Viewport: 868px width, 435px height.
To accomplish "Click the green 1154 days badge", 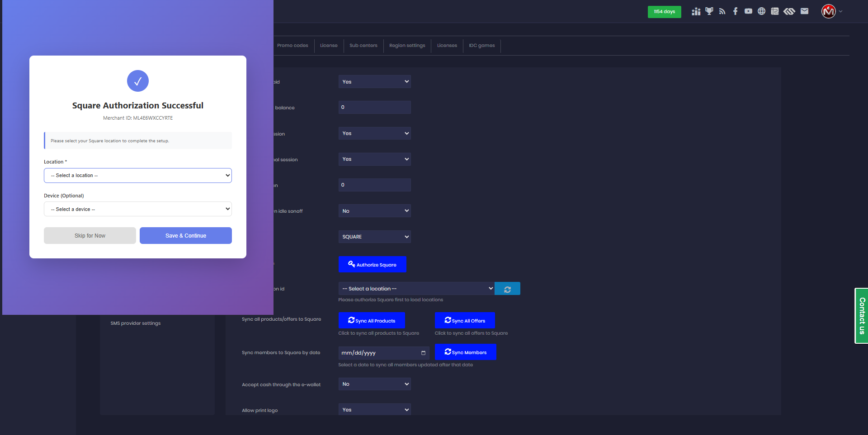I will 665,12.
